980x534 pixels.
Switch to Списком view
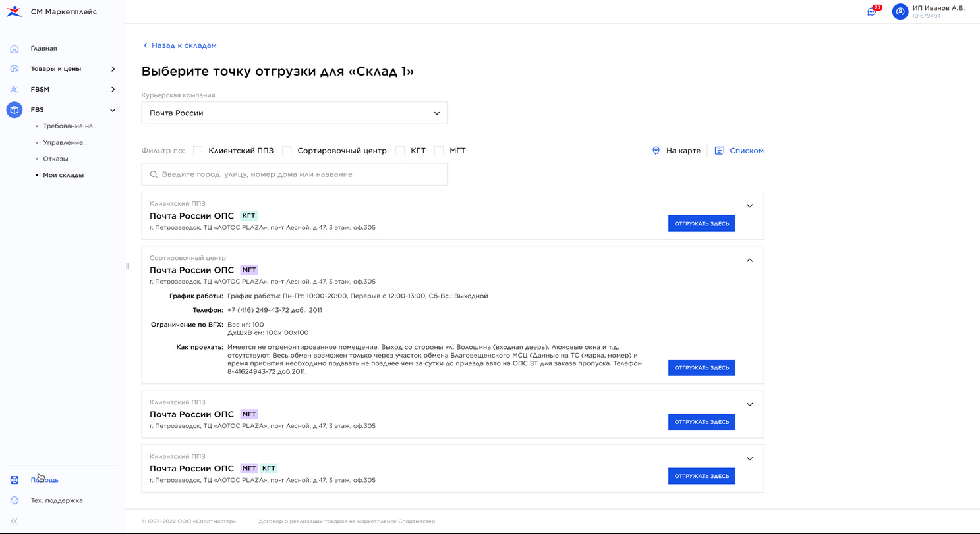[x=747, y=151]
